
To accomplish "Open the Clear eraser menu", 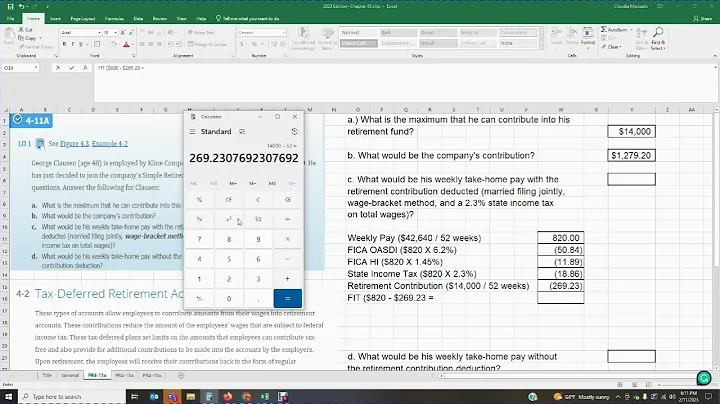I will tap(611, 47).
